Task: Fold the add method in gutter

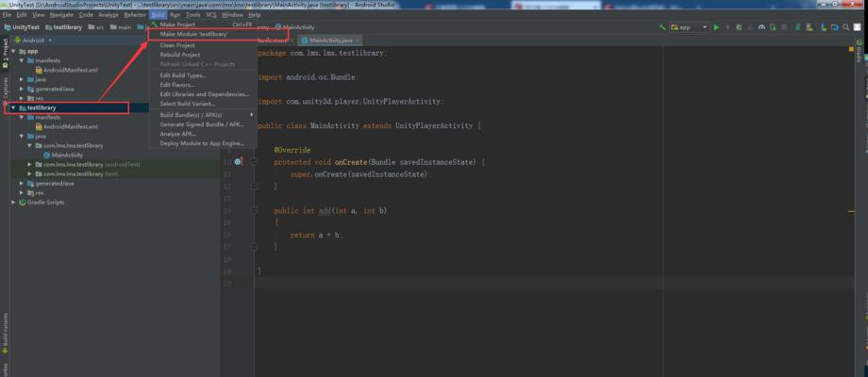Action: coord(254,210)
